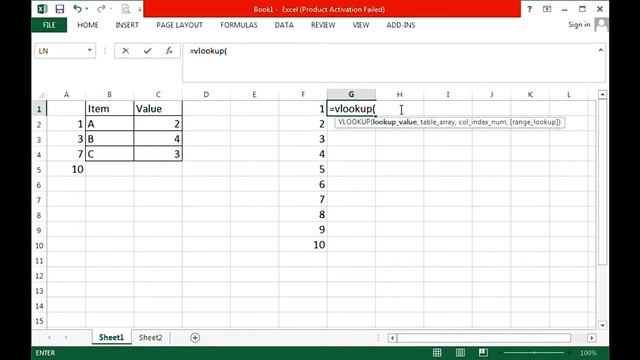Select column G header
This screenshot has width=640, height=360.
pos(351,94)
